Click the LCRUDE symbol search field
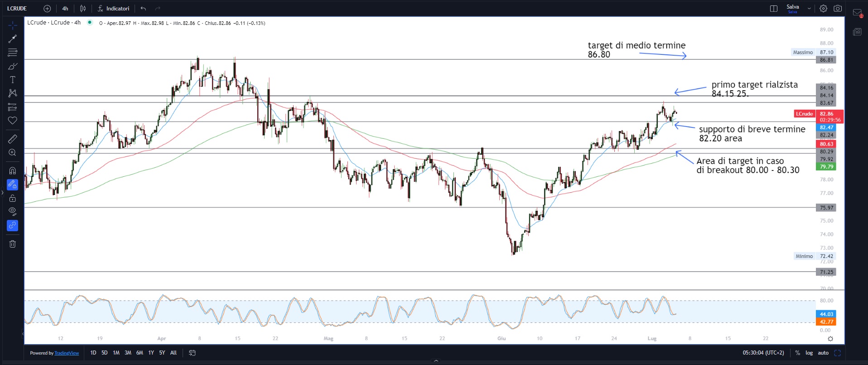The width and height of the screenshot is (868, 365). pos(17,9)
